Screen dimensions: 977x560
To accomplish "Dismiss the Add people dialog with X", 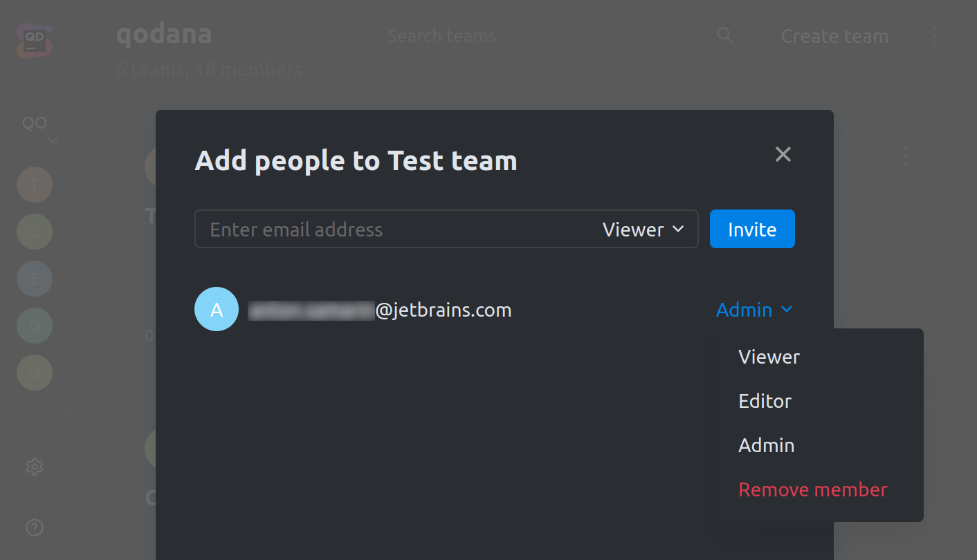I will point(783,154).
